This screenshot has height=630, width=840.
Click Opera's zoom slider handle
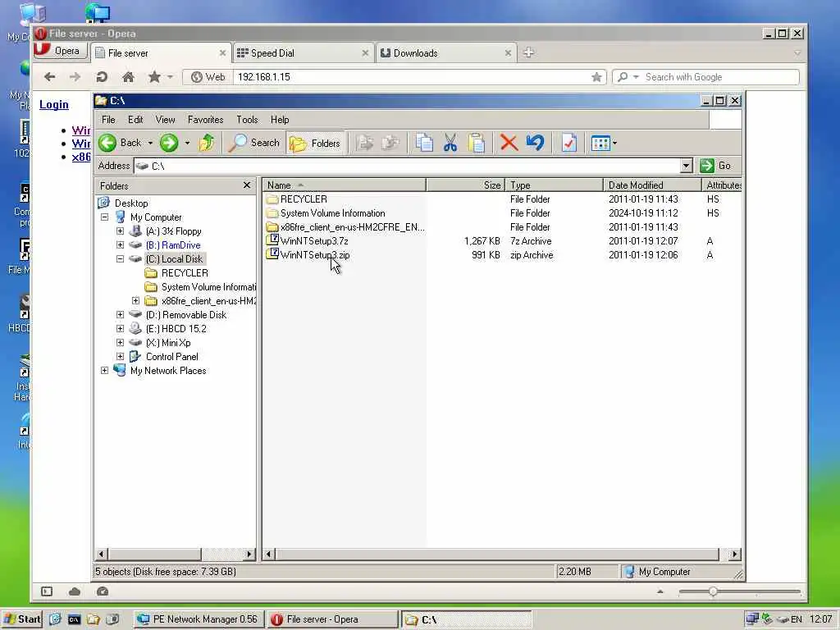[713, 591]
